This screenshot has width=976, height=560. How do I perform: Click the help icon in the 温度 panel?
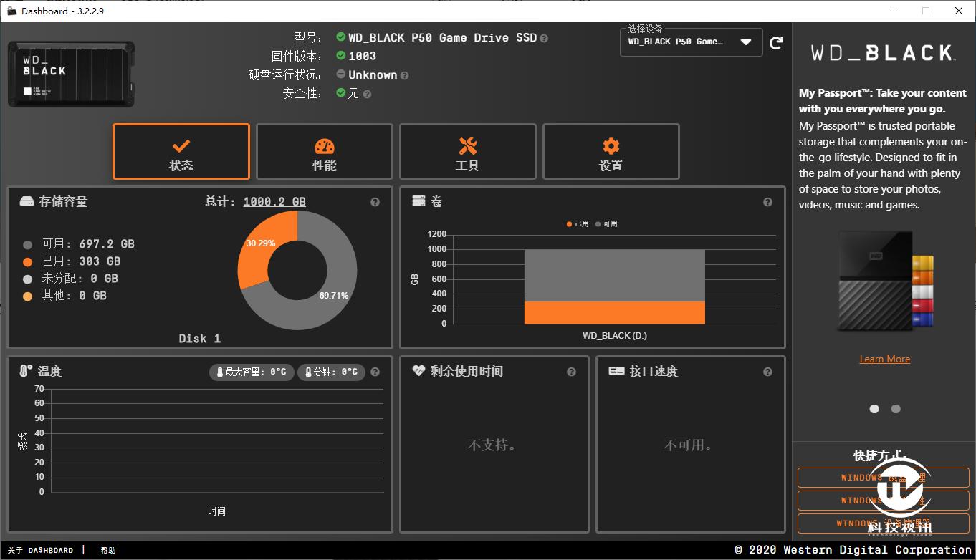pos(375,372)
